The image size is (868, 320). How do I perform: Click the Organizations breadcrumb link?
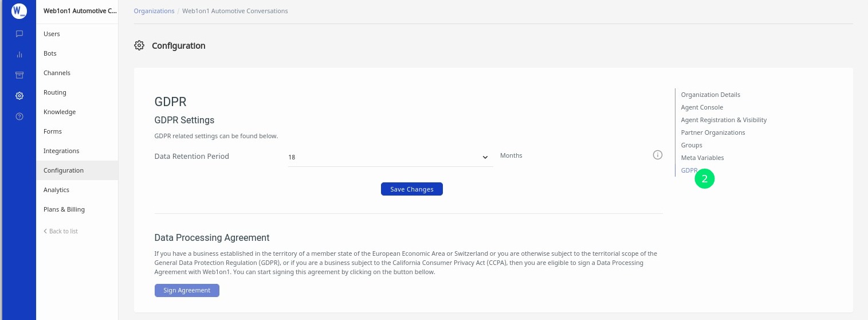point(154,11)
